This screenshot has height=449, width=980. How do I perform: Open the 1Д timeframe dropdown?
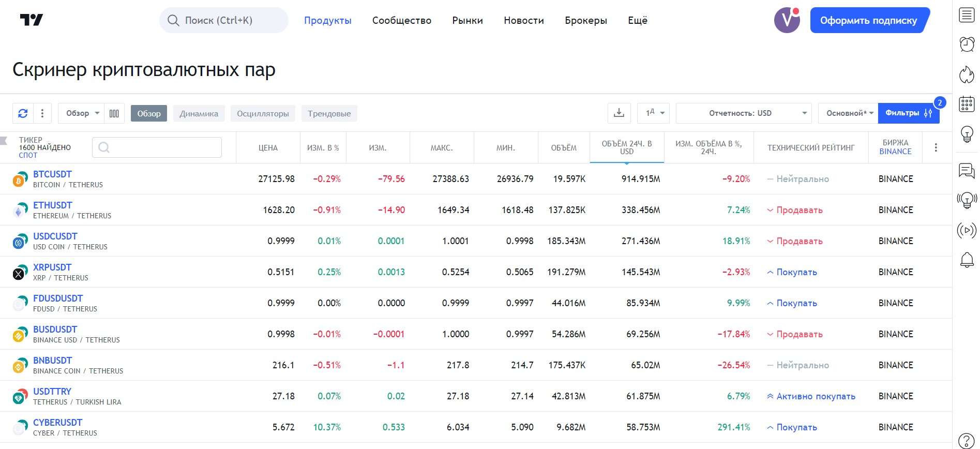coord(654,113)
